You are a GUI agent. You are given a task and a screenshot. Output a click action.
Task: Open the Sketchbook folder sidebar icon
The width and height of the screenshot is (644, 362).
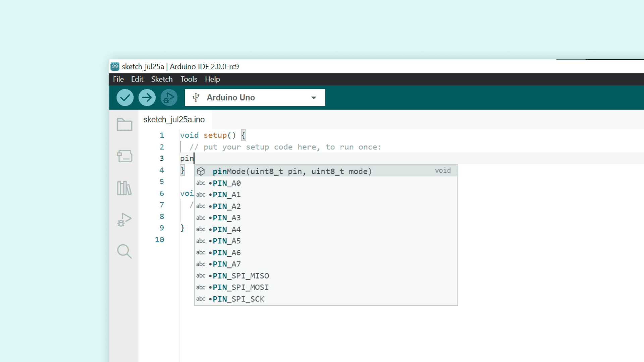click(x=124, y=125)
